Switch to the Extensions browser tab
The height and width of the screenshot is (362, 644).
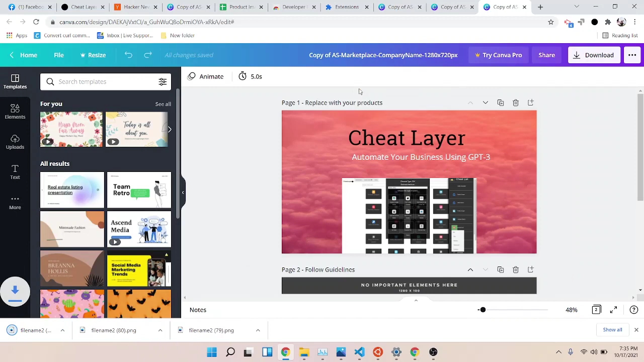(x=347, y=7)
